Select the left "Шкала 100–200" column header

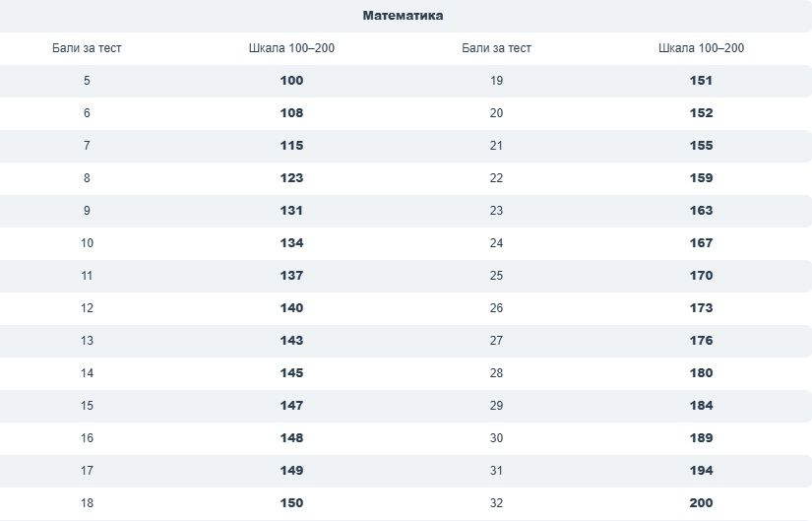pos(292,48)
